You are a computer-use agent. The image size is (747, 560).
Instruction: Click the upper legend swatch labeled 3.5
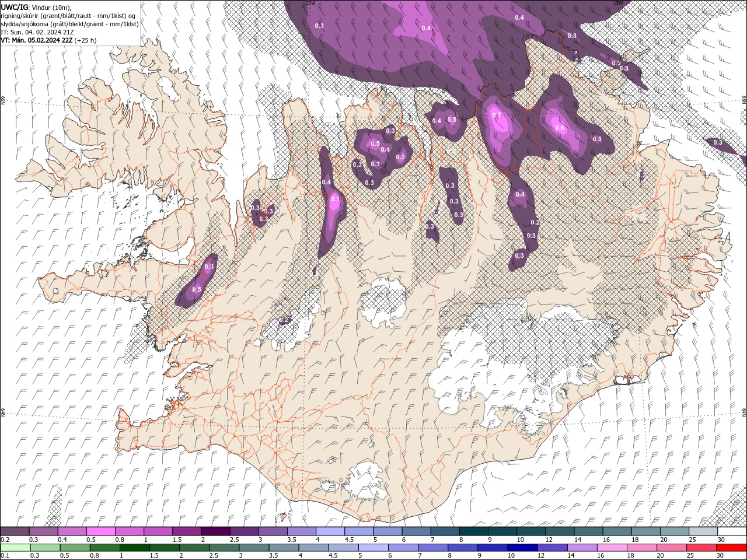pos(302,531)
